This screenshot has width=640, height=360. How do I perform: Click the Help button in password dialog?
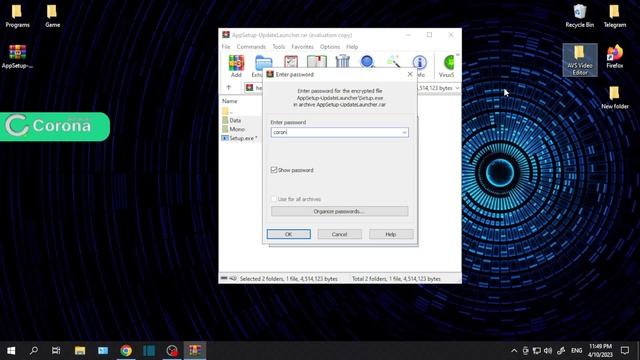(391, 234)
